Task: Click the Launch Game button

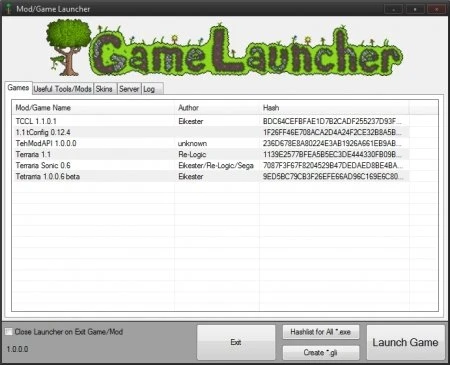Action: (406, 342)
